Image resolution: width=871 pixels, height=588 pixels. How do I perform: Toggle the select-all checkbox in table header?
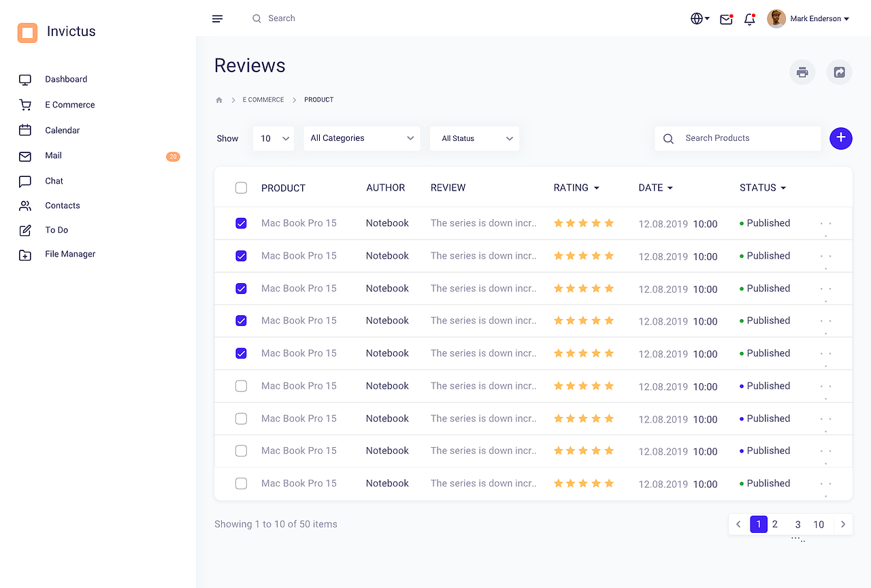(x=241, y=188)
